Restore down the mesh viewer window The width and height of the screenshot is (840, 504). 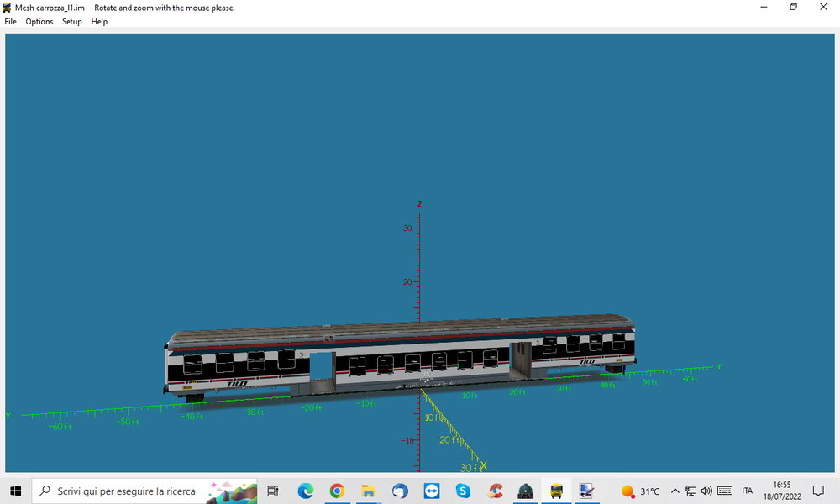coord(794,7)
